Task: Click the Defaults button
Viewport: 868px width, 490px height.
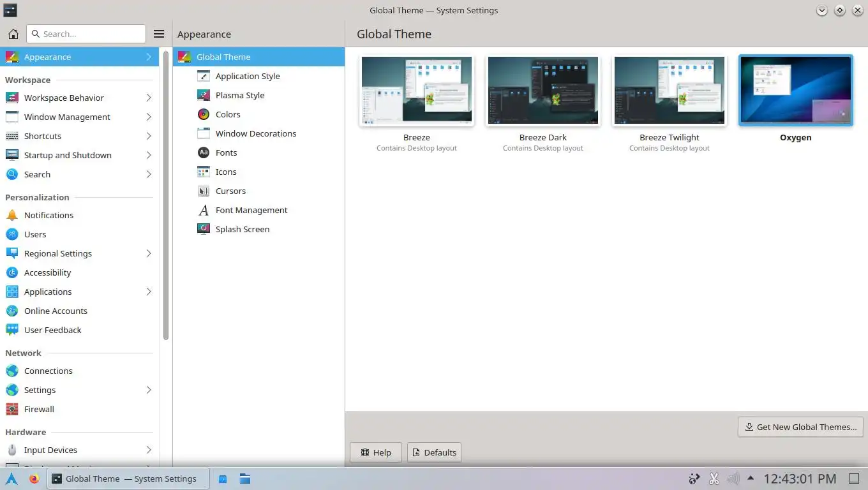Action: pos(434,452)
